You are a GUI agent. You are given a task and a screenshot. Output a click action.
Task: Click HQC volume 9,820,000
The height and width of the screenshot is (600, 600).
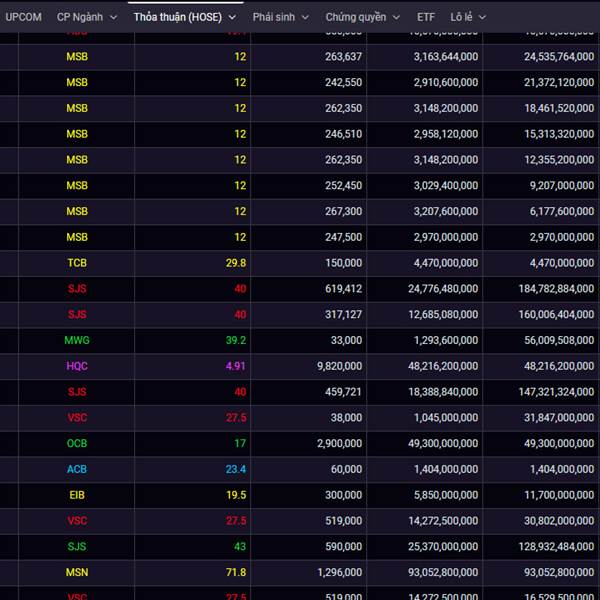coord(339,366)
